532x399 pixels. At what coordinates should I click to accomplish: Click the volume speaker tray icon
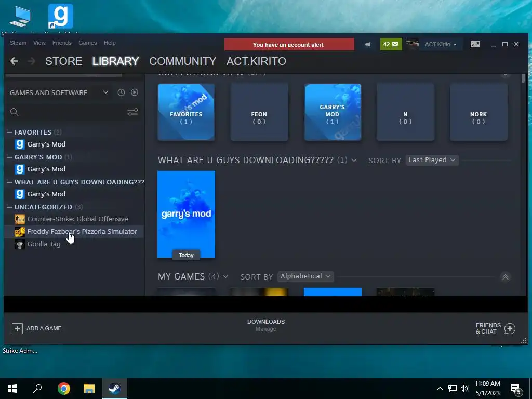464,389
